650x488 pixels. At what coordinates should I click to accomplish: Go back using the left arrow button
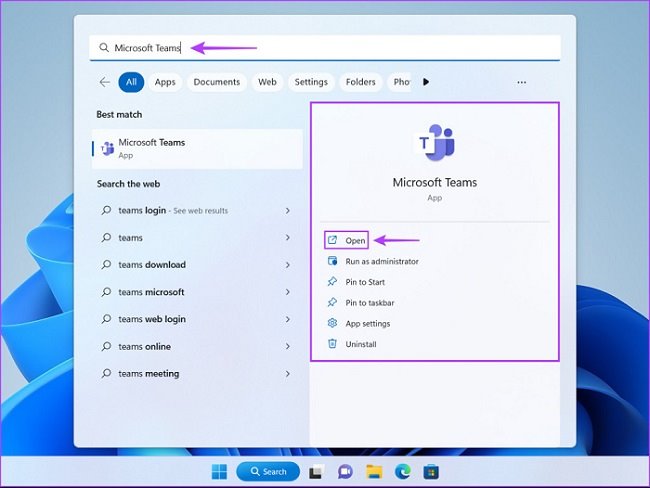click(104, 82)
